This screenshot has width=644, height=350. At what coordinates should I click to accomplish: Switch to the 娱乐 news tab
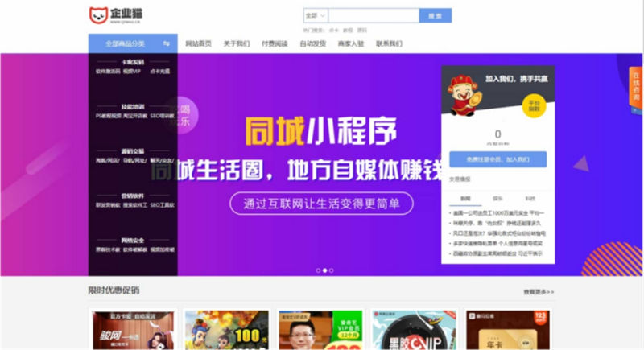(497, 197)
